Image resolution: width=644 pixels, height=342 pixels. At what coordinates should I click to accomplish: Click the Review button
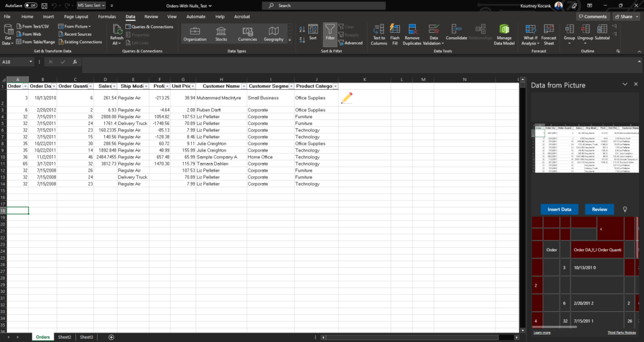pyautogui.click(x=599, y=209)
